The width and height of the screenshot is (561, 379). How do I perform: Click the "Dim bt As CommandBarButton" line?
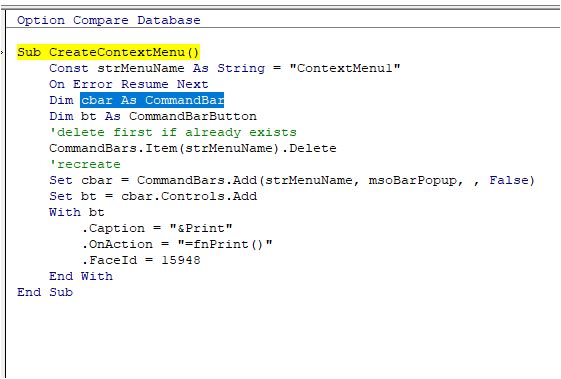click(x=153, y=116)
